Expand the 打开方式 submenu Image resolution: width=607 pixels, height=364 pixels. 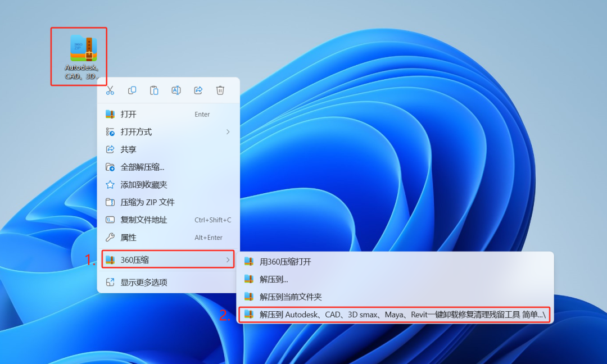169,132
